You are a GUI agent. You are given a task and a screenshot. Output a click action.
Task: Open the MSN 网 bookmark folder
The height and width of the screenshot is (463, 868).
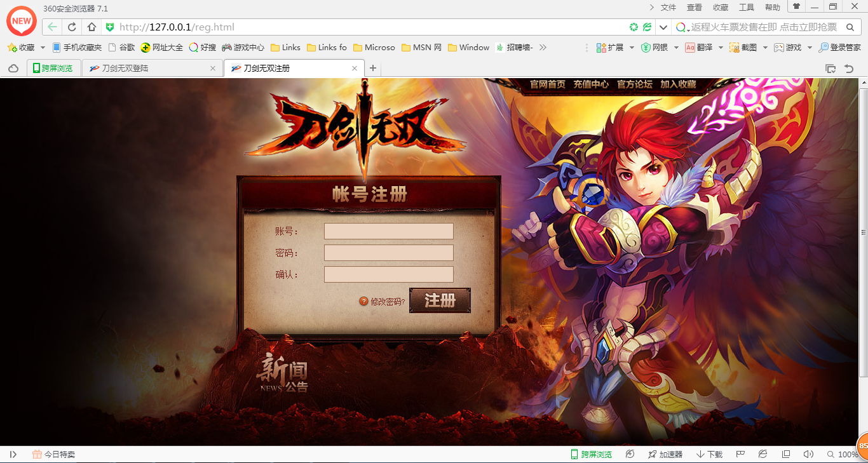(421, 48)
